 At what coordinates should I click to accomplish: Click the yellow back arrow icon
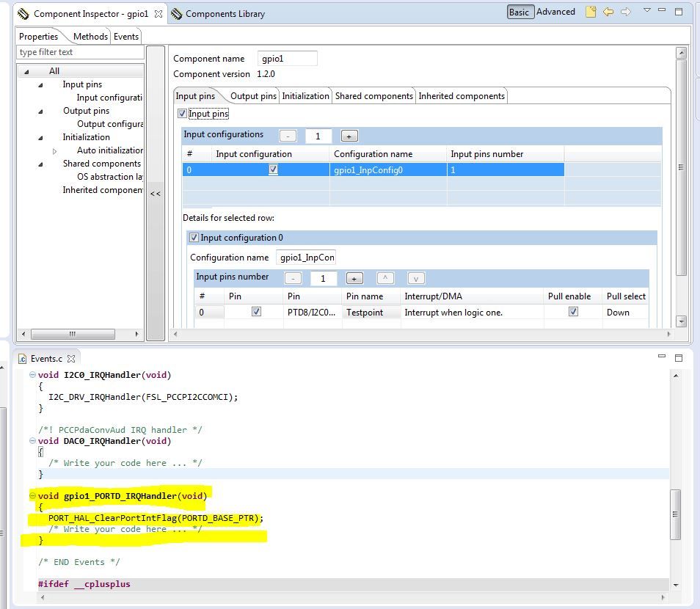608,12
